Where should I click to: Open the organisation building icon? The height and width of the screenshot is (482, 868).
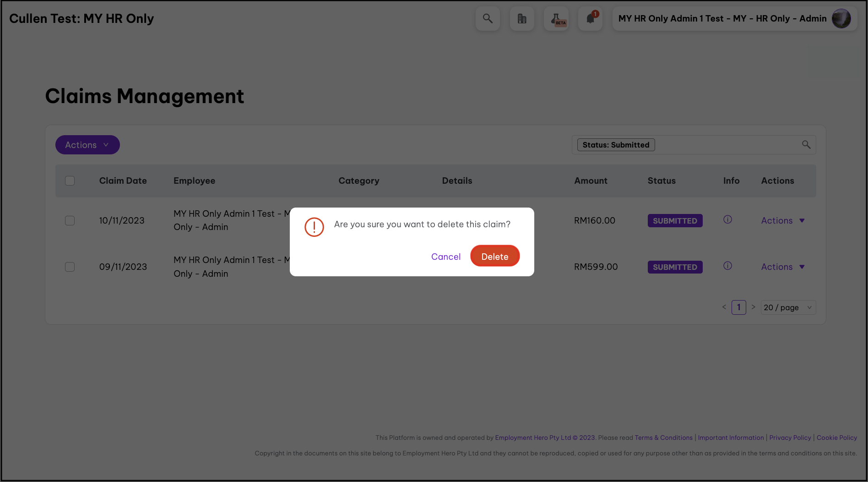pos(522,19)
